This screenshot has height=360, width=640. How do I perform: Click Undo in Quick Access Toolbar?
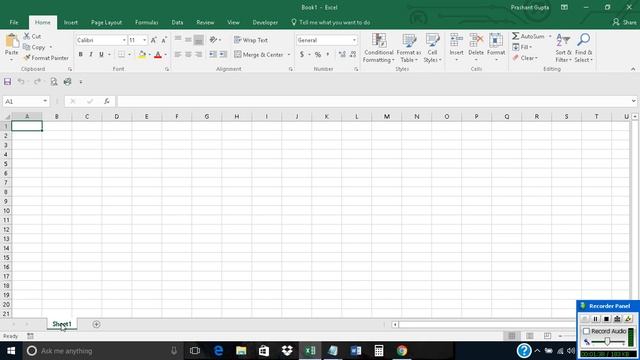click(21, 82)
